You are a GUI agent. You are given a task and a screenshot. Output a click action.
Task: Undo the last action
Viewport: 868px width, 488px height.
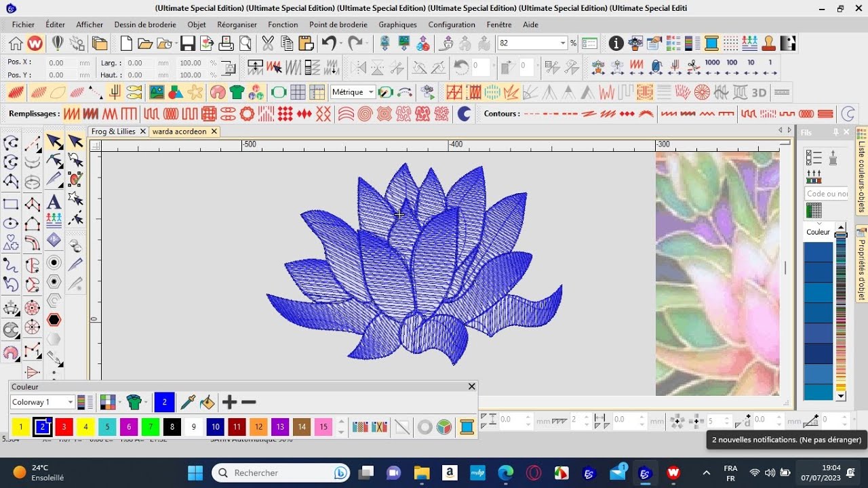pyautogui.click(x=328, y=44)
